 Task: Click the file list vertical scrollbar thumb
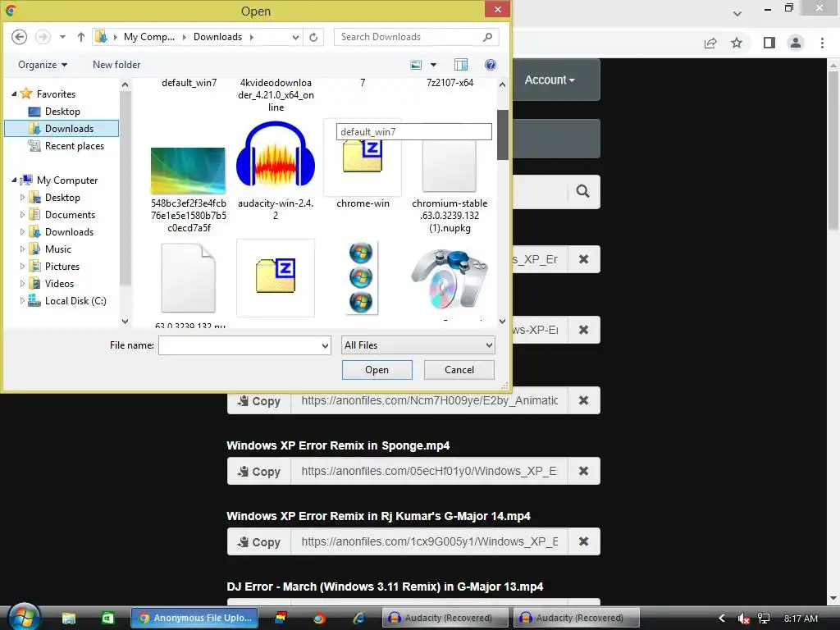coord(502,135)
